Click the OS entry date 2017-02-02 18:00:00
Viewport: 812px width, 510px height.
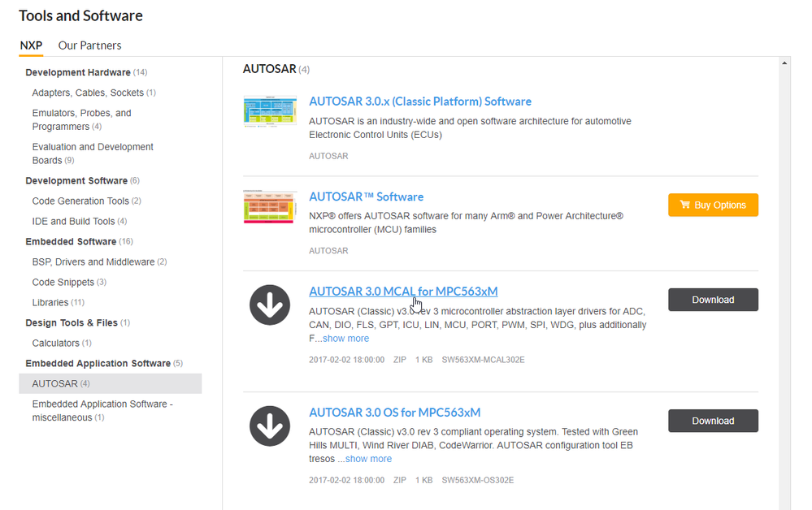(x=346, y=481)
